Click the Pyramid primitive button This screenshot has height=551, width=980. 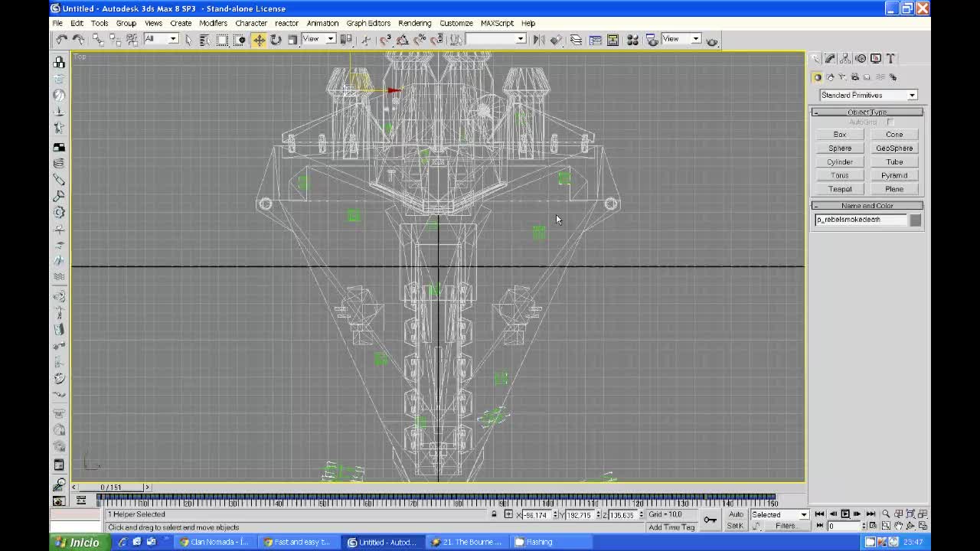click(x=894, y=175)
